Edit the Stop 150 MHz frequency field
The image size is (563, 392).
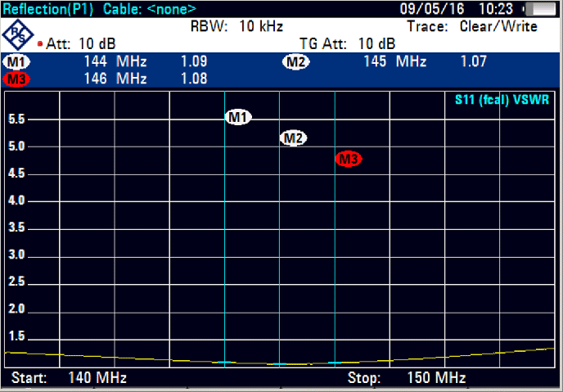[x=406, y=378]
